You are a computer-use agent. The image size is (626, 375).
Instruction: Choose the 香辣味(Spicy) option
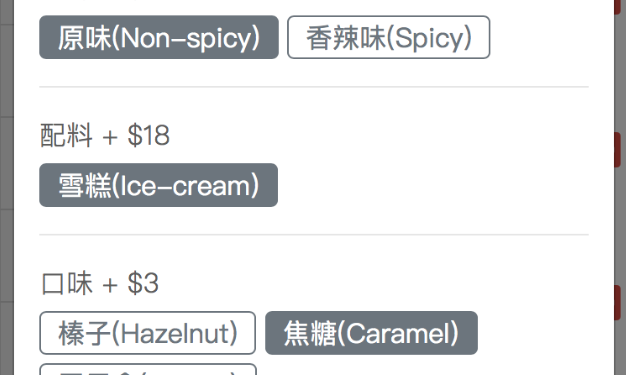click(x=388, y=37)
